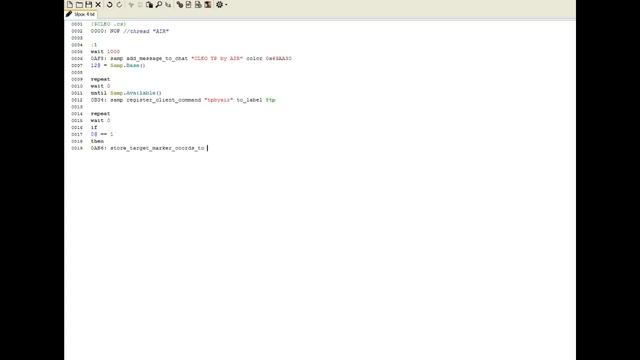This screenshot has width=640, height=360.
Task: Click the first 'repeat' keyword on line 0009
Action: point(100,79)
